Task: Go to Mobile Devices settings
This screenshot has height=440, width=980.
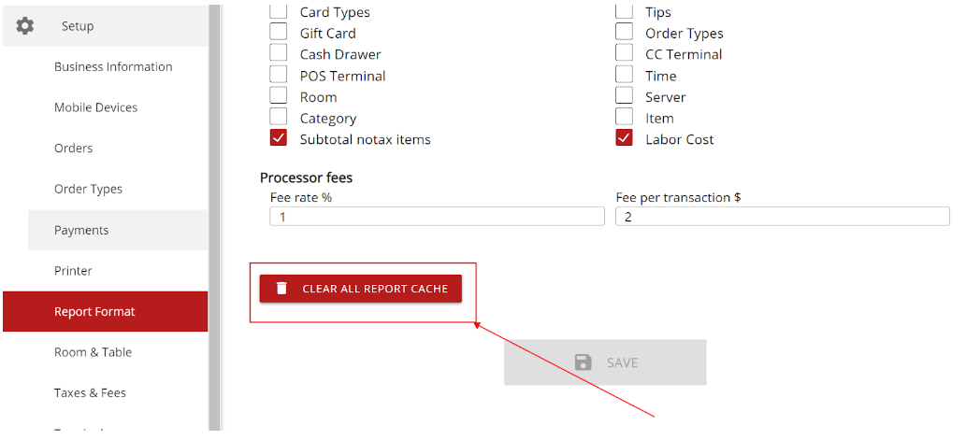Action: tap(95, 107)
